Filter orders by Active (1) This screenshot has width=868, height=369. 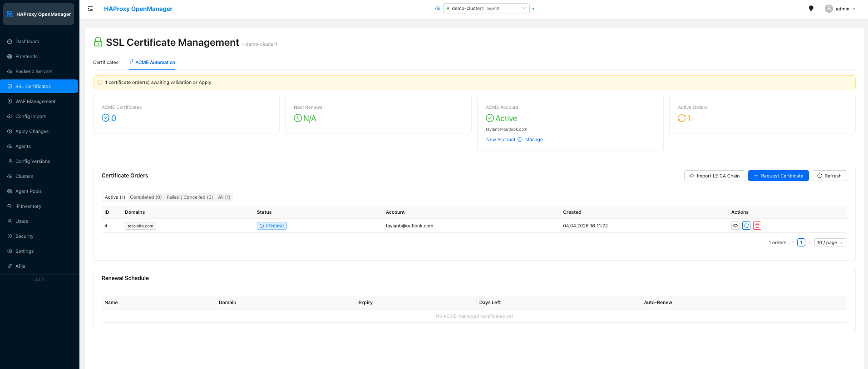pyautogui.click(x=115, y=197)
